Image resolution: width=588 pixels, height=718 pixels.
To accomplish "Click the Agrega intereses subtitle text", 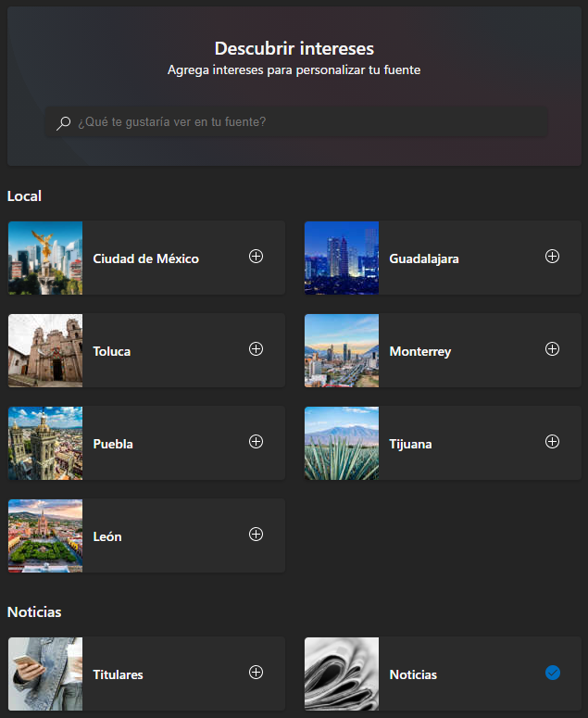I will click(x=294, y=70).
